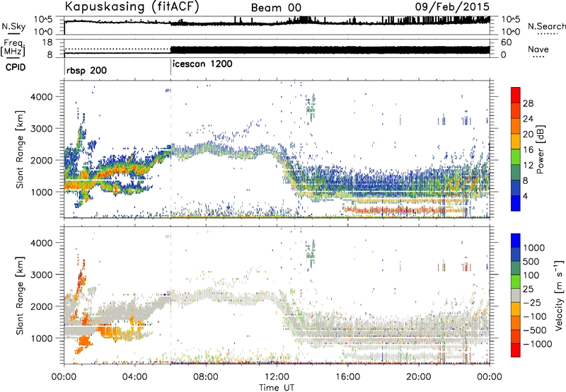
Task: Click the red-orange near-range echo band in Power panel
Action: (404, 209)
